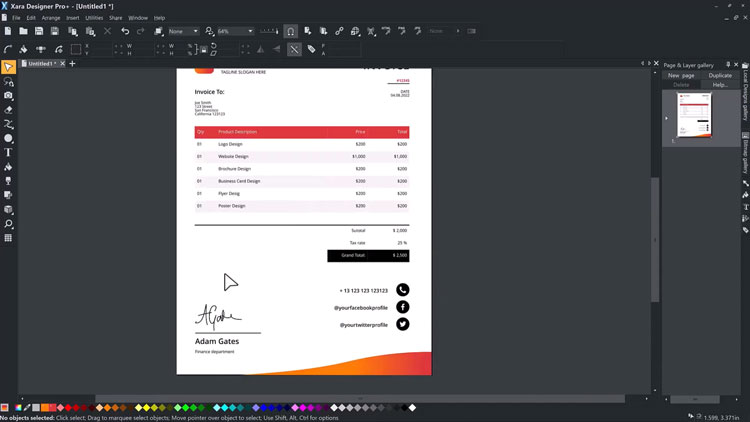Select the Shadow tool
This screenshot has height=422, width=750.
coord(8,195)
